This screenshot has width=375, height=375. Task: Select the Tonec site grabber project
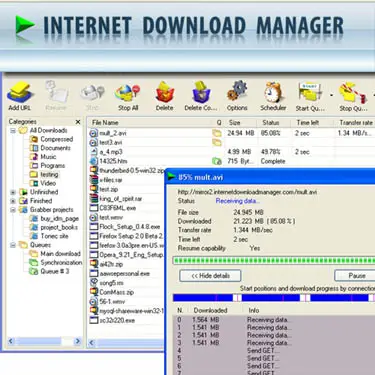49,236
